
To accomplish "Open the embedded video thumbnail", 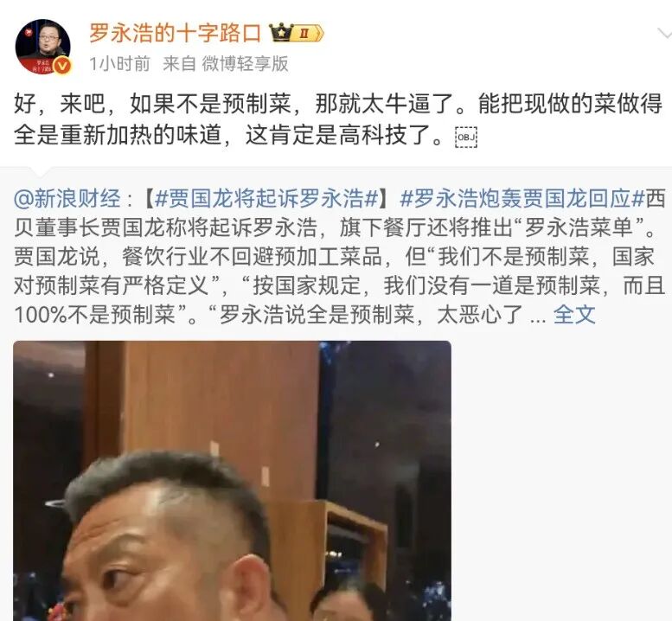I will (x=232, y=481).
